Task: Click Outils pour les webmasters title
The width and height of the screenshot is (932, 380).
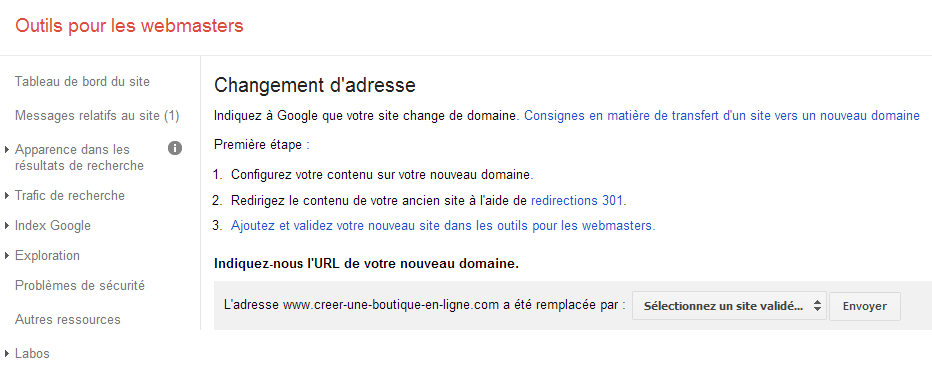Action: click(129, 26)
